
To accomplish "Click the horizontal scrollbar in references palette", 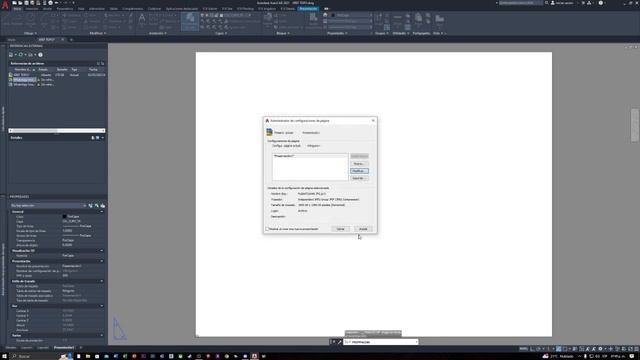I will (x=57, y=131).
